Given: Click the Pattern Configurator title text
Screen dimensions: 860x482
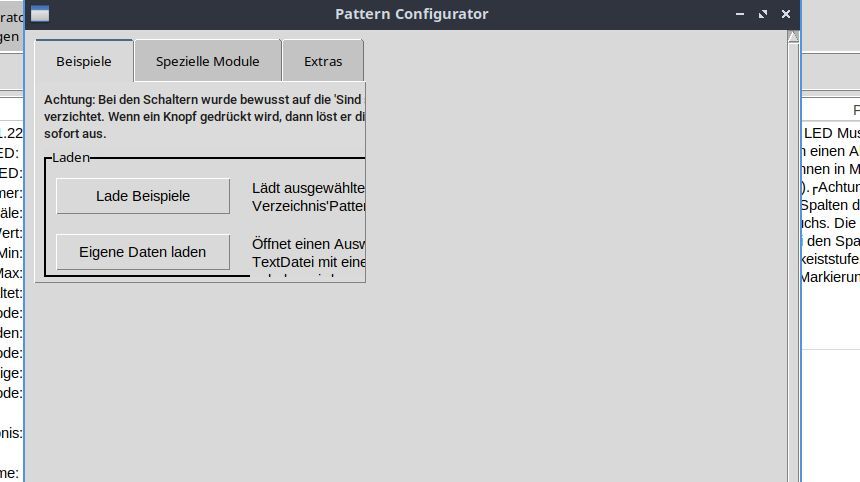Looking at the screenshot, I should click(x=411, y=14).
